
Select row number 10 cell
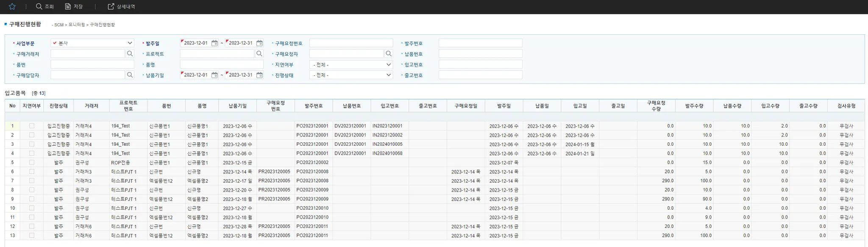point(12,208)
